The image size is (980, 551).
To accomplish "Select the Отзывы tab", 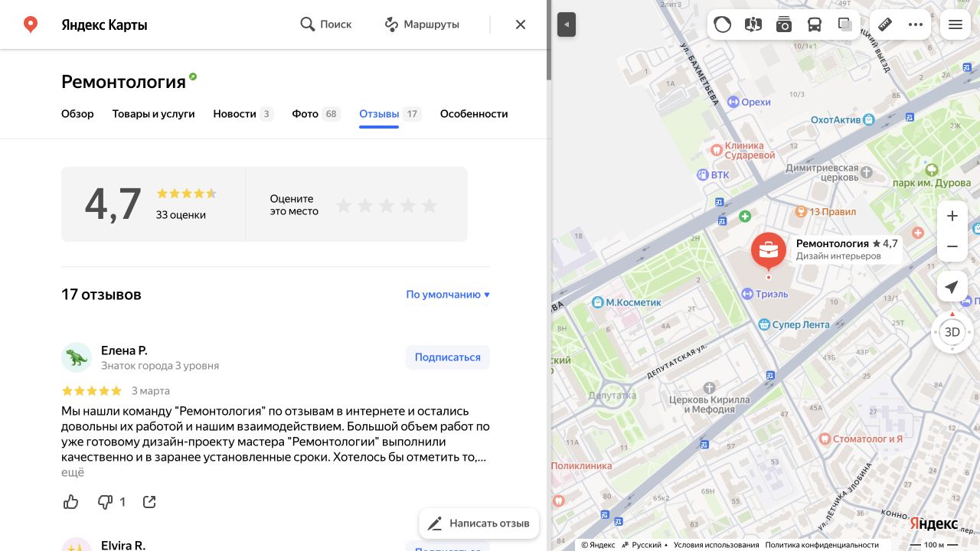I will [x=390, y=114].
